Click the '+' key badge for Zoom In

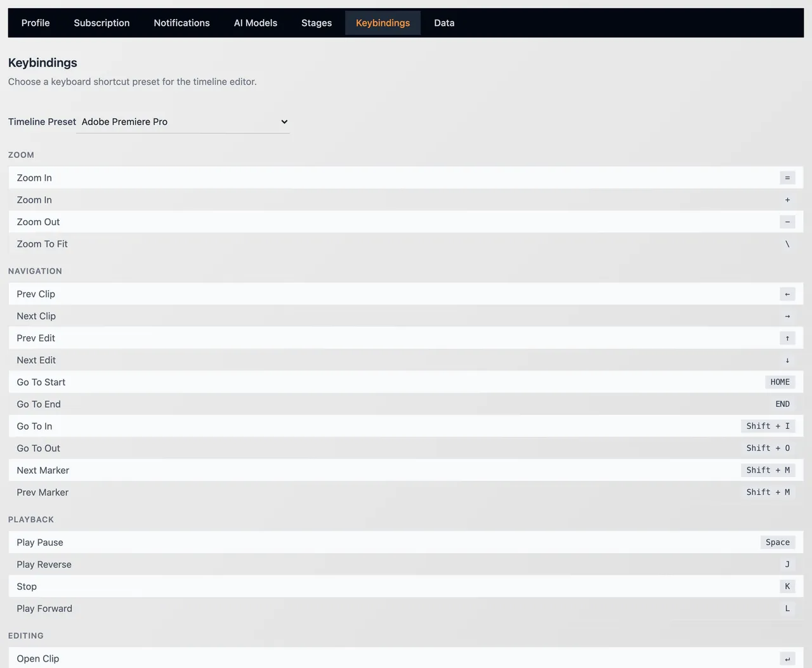click(x=787, y=200)
